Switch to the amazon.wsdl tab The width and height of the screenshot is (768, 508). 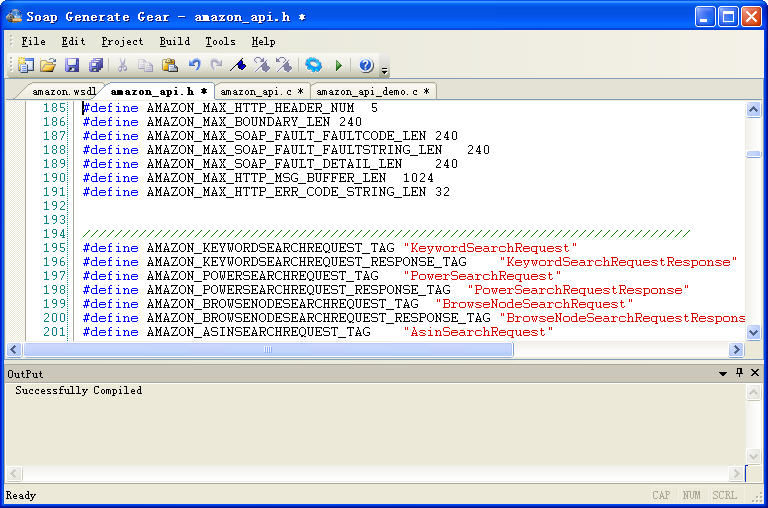click(x=63, y=91)
